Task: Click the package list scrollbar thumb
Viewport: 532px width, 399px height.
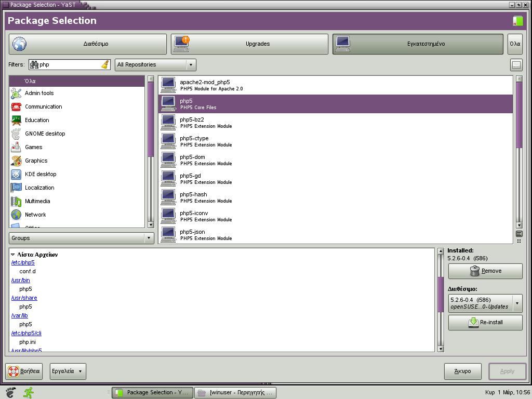Action: point(519,115)
